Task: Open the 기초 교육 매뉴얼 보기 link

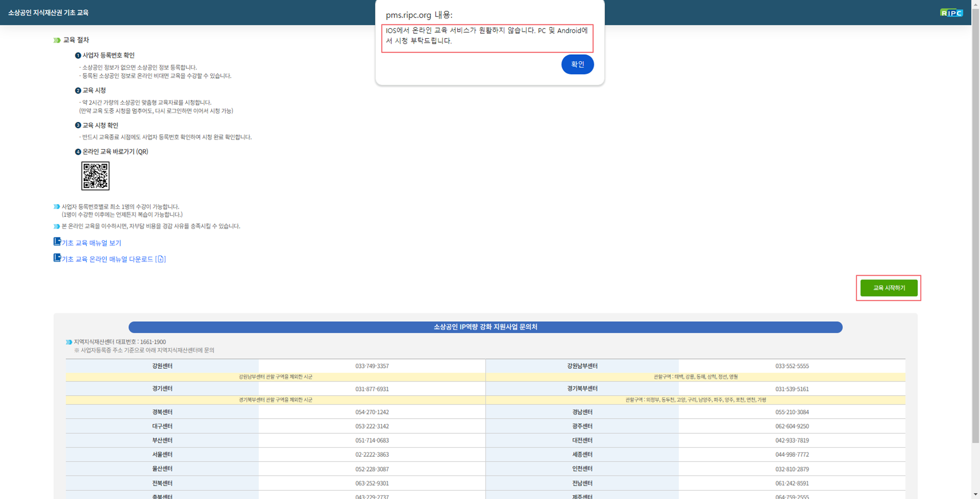Action: (x=91, y=243)
